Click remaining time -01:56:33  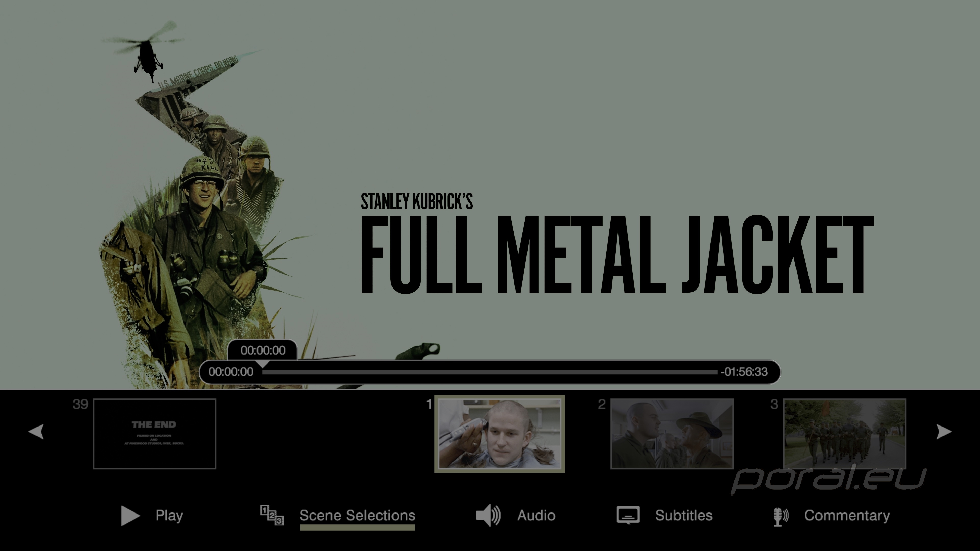coord(744,372)
